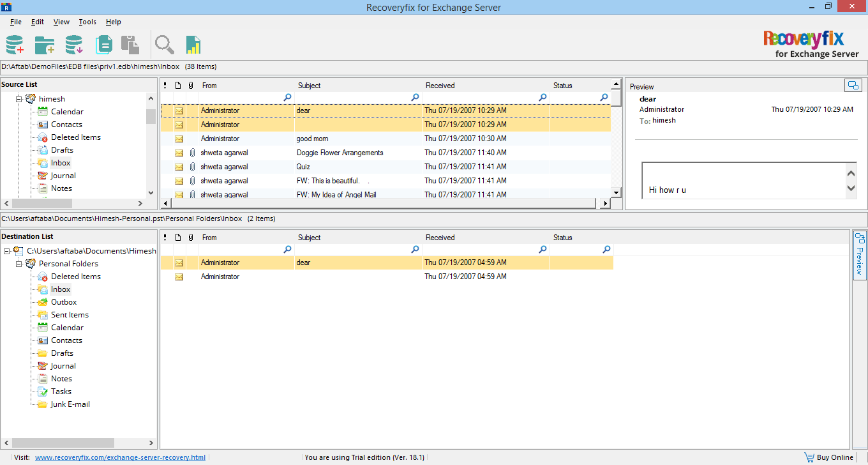This screenshot has height=465, width=868.
Task: Click the Notes icon in Source List
Action: click(x=43, y=188)
